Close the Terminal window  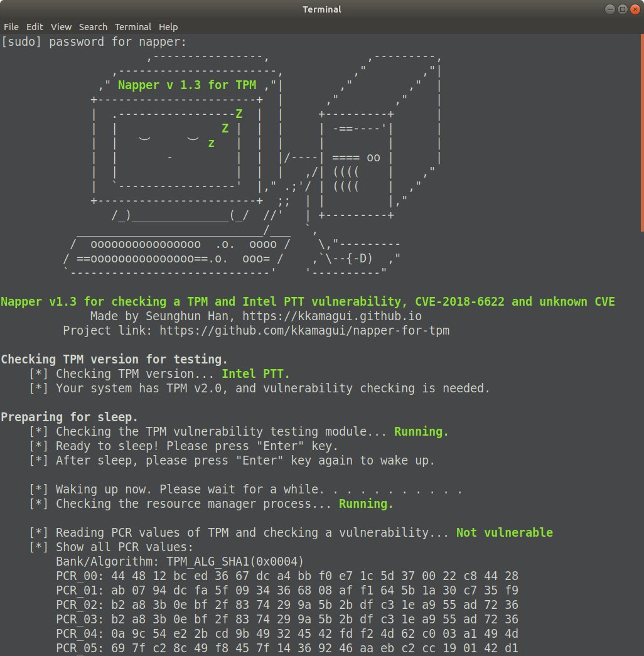(x=635, y=9)
